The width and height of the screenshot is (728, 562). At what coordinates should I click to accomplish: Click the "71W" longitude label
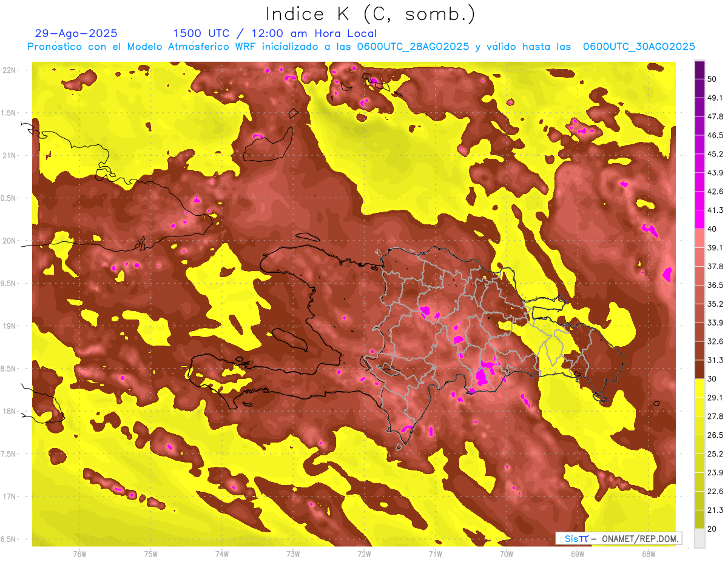435,554
